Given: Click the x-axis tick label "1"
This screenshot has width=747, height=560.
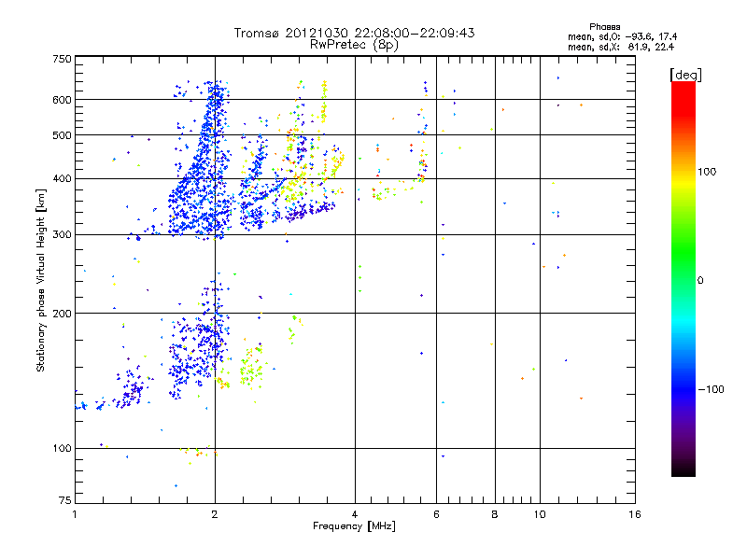Looking at the screenshot, I should [x=75, y=514].
